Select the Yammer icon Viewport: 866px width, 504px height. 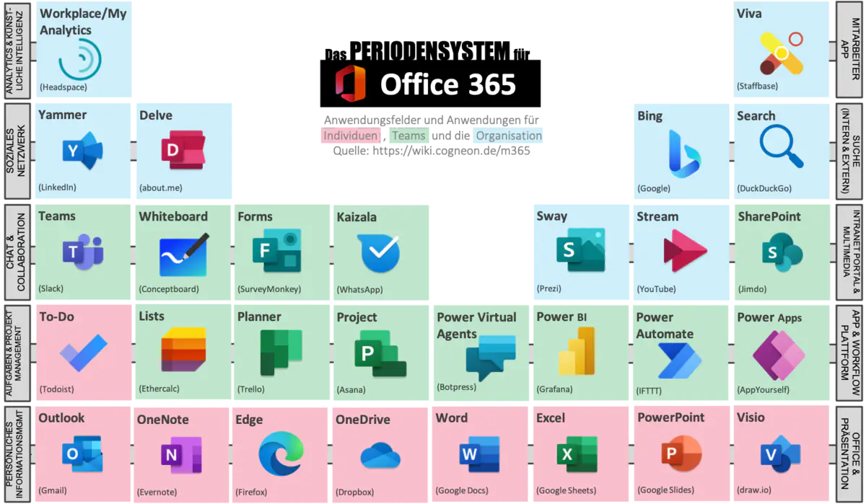(82, 151)
